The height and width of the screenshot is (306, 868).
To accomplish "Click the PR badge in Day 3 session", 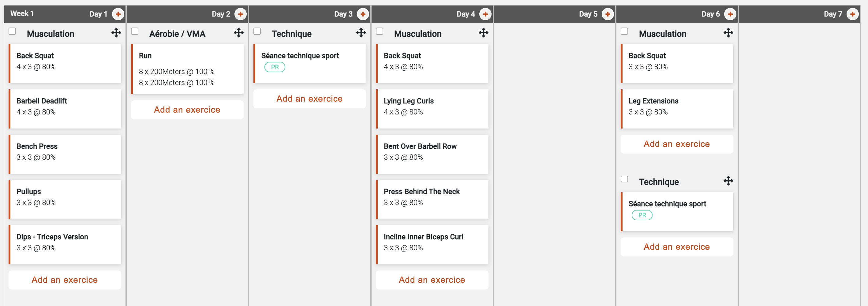I will (x=275, y=67).
